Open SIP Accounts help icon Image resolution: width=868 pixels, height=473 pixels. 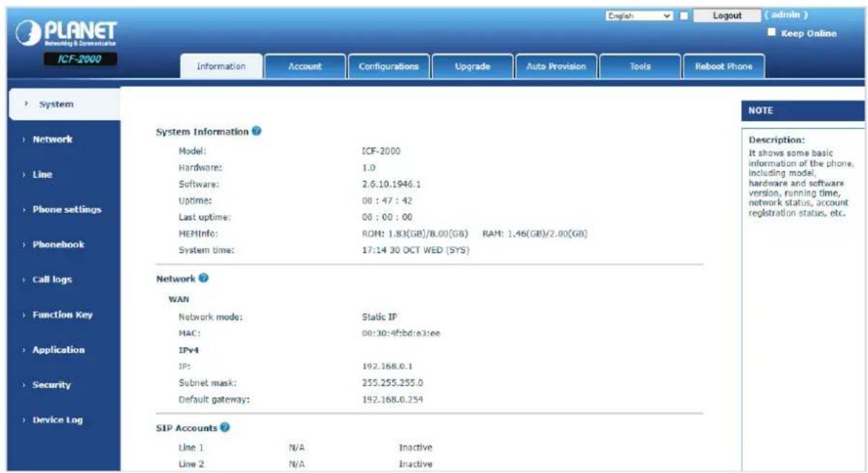[x=225, y=428]
